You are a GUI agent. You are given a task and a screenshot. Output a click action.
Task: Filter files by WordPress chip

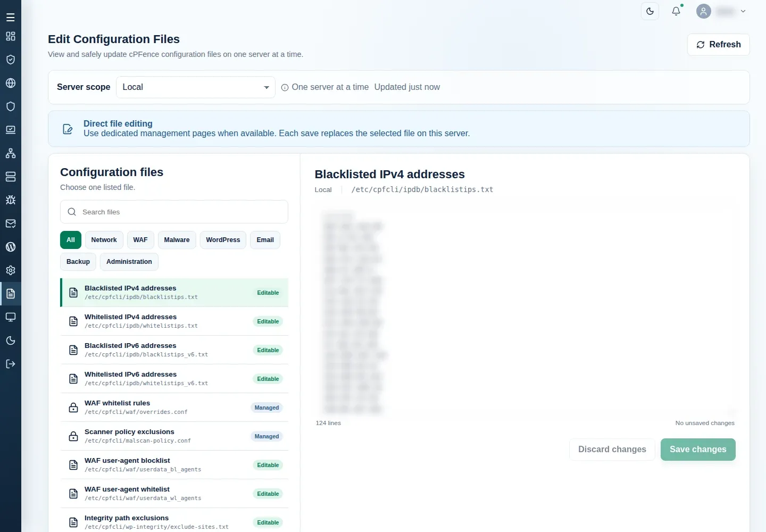click(223, 240)
